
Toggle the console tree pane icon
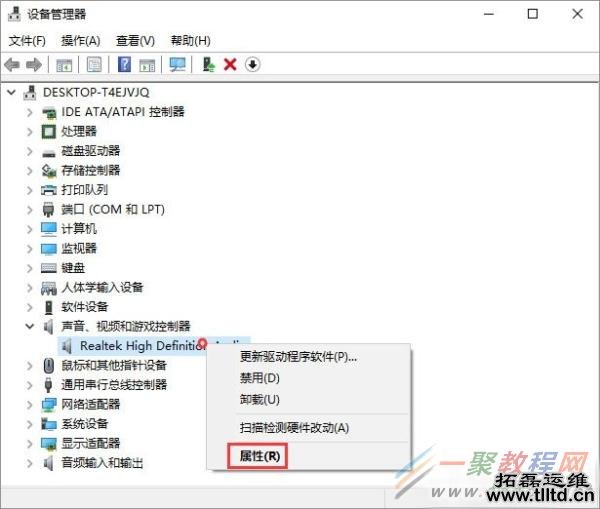[x=64, y=65]
